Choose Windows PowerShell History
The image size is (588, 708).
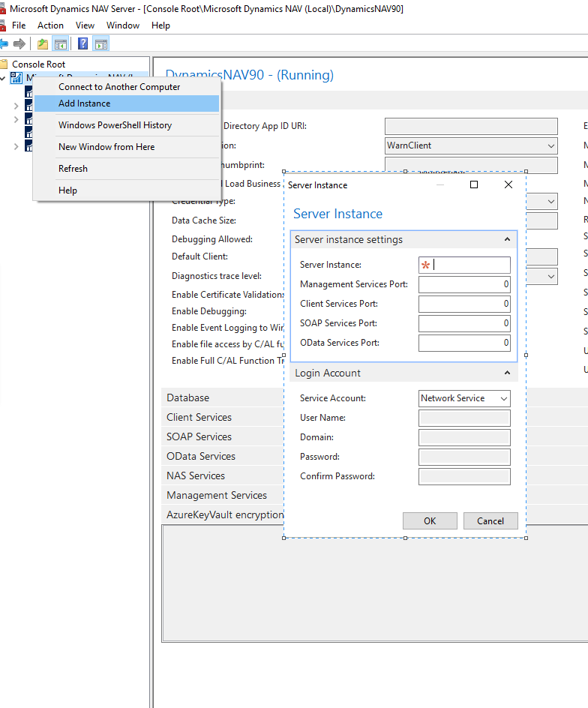[127, 125]
